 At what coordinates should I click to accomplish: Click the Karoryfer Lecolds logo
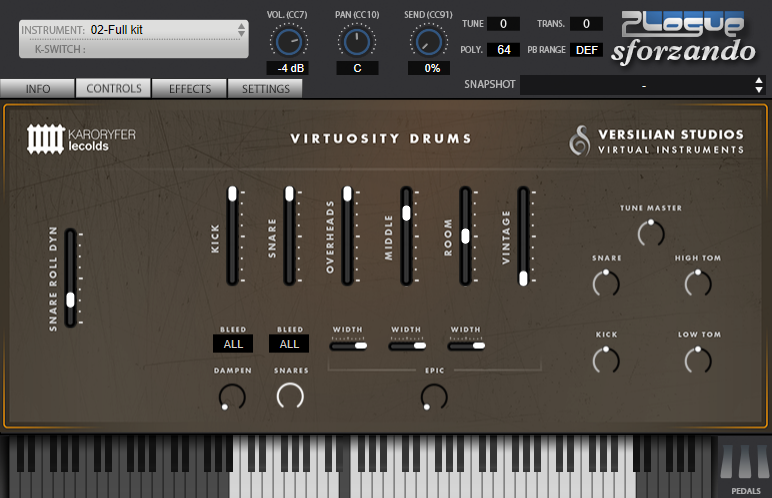pos(81,139)
